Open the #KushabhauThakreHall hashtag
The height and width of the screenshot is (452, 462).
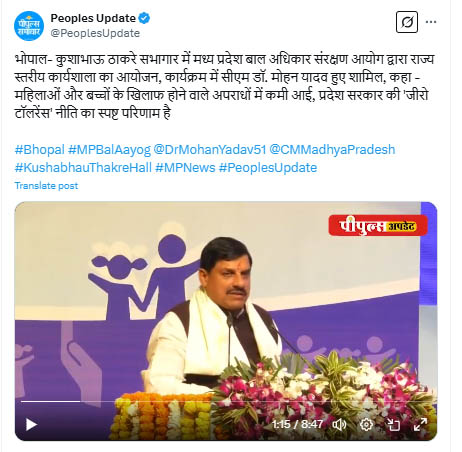(x=83, y=168)
